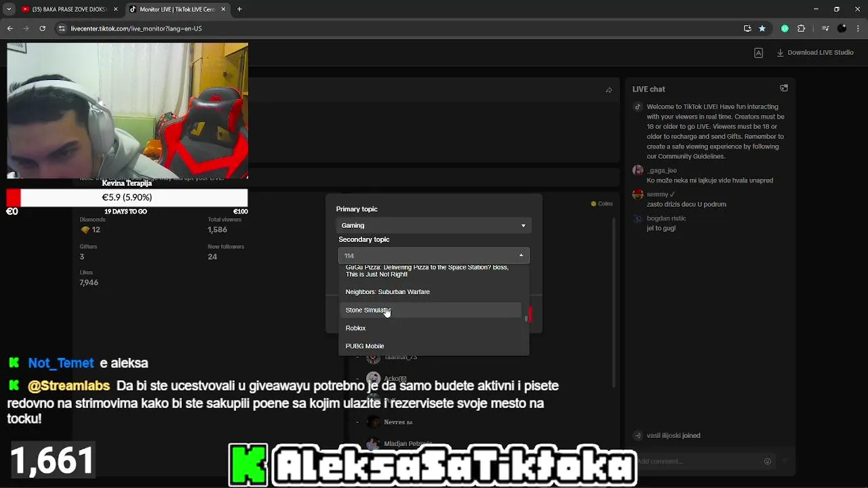This screenshot has height=488, width=868.
Task: Click _gaga_jee username in chat
Action: [x=662, y=171]
